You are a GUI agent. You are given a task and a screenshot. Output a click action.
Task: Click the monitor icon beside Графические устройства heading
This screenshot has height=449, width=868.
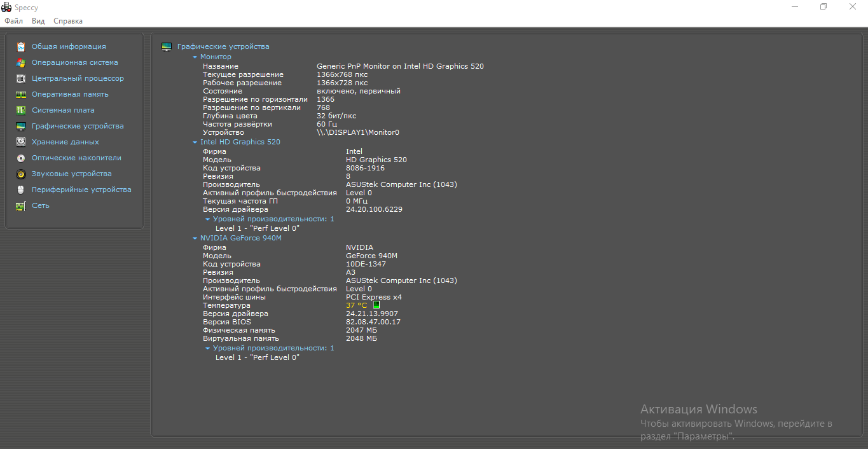pos(167,46)
